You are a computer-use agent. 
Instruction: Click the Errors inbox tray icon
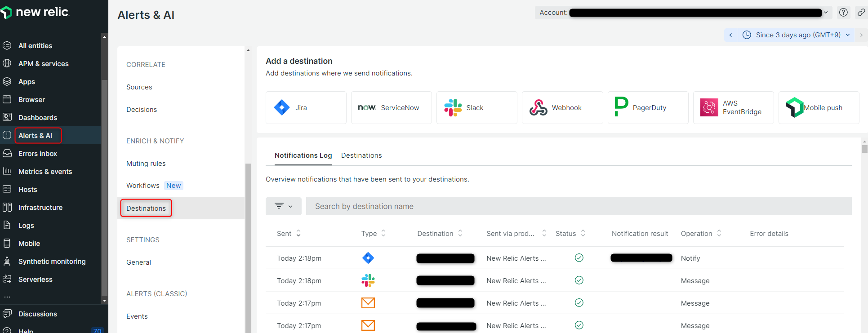tap(7, 153)
